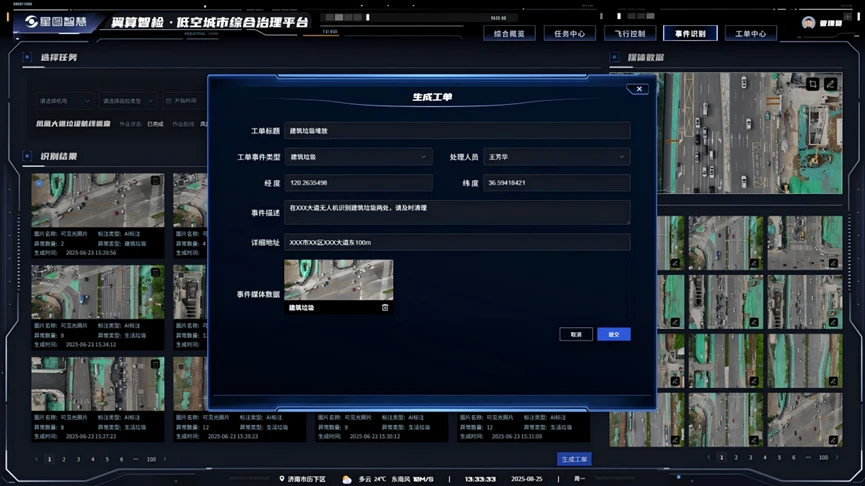Click the edit icon on the top-right media thumbnail

point(831,264)
